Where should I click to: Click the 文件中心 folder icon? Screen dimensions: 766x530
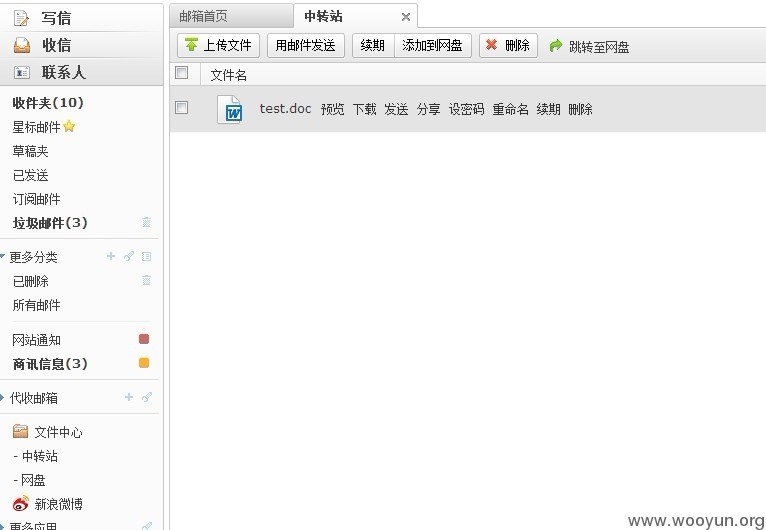21,431
